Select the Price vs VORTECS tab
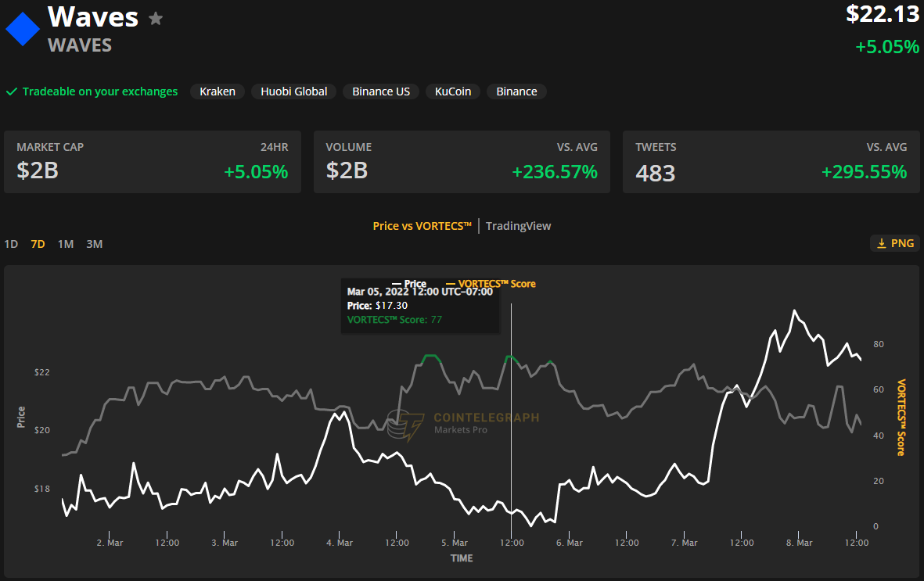Viewport: 924px width, 581px height. coord(422,226)
